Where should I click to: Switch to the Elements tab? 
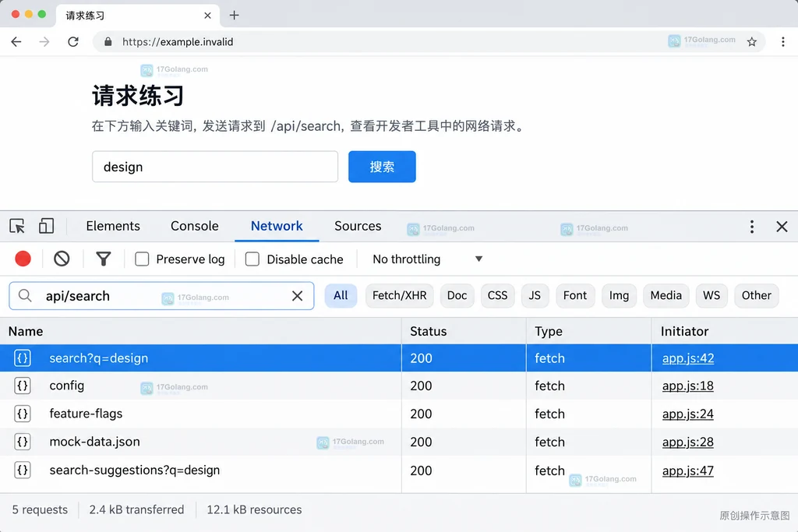113,226
